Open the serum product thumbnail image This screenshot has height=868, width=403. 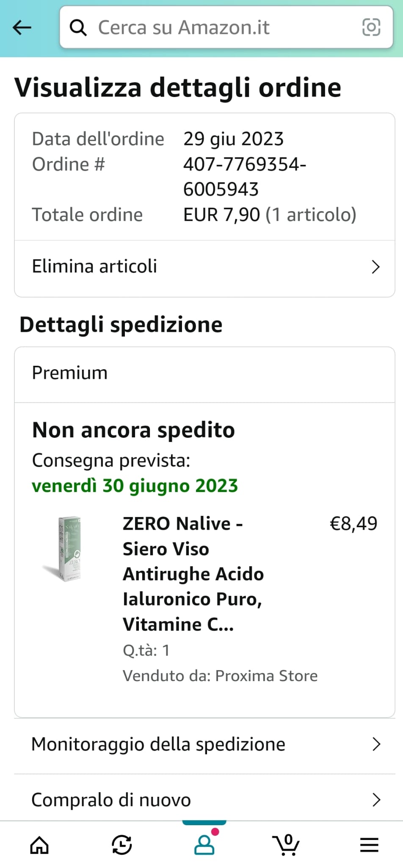[x=63, y=548]
